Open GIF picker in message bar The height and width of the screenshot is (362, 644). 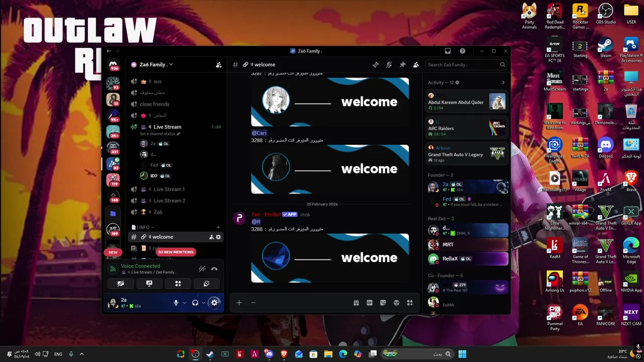click(369, 303)
